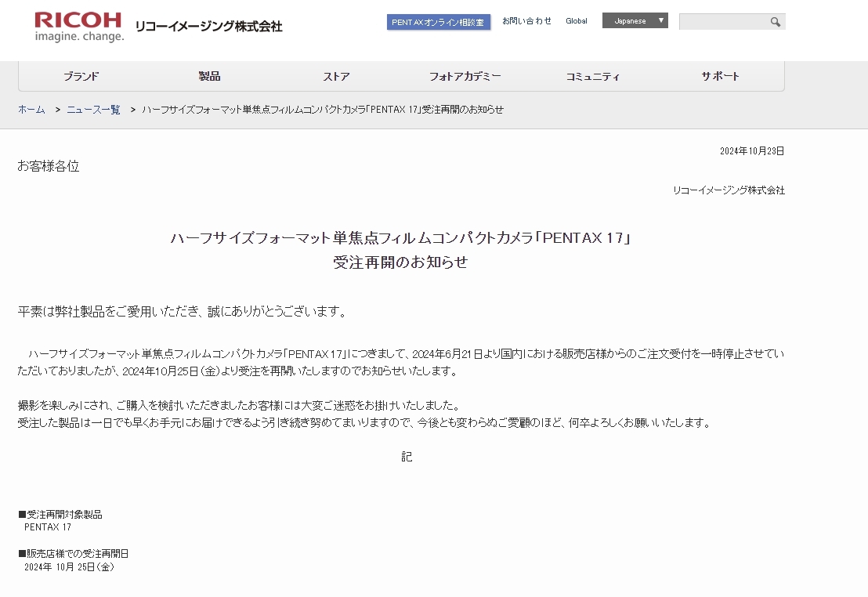Click the PENTAX 17 product line text
Image resolution: width=868 pixels, height=597 pixels.
tap(48, 527)
